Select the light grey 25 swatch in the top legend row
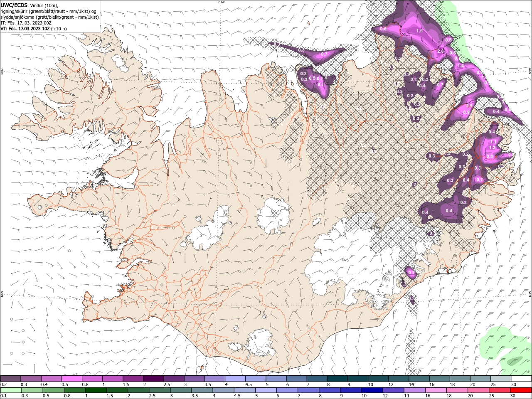This screenshot has width=532, height=399. pos(500,379)
